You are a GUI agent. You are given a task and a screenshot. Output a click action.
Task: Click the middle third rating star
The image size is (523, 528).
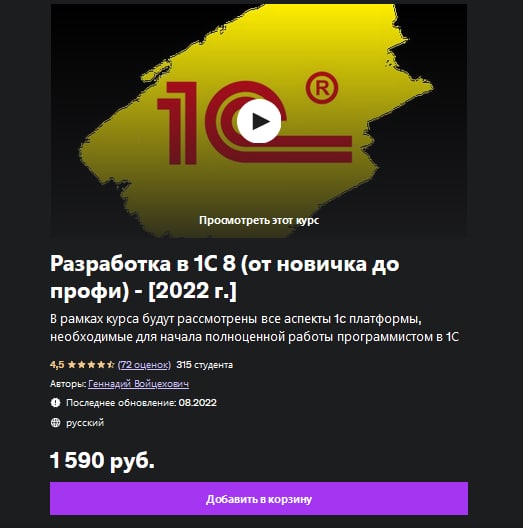(x=91, y=365)
